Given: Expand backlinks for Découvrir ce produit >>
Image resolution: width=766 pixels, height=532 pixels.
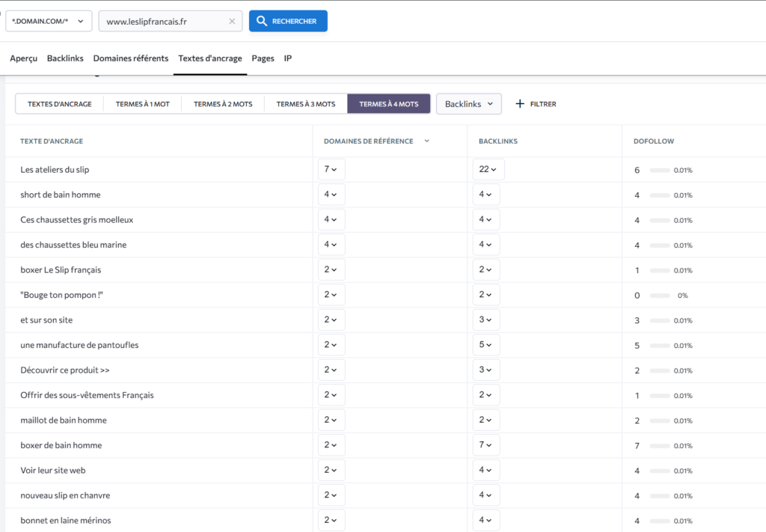Looking at the screenshot, I should pos(486,370).
